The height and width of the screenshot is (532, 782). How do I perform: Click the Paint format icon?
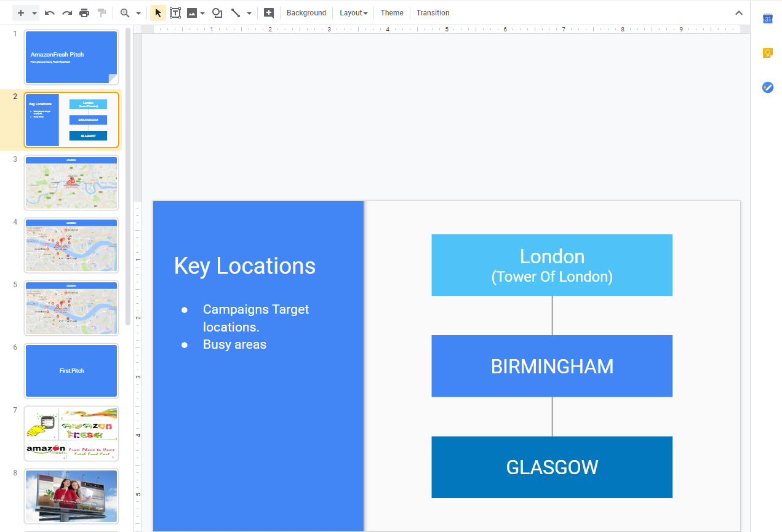(x=102, y=13)
